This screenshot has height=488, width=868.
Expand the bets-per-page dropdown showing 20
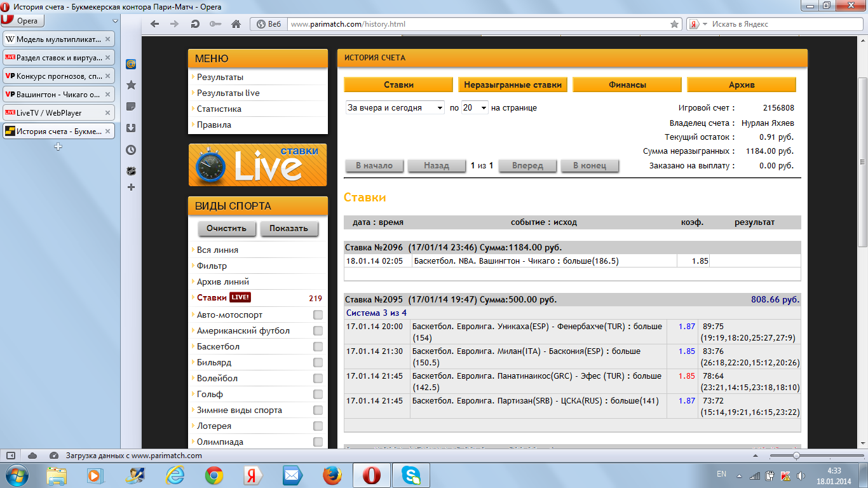(475, 108)
